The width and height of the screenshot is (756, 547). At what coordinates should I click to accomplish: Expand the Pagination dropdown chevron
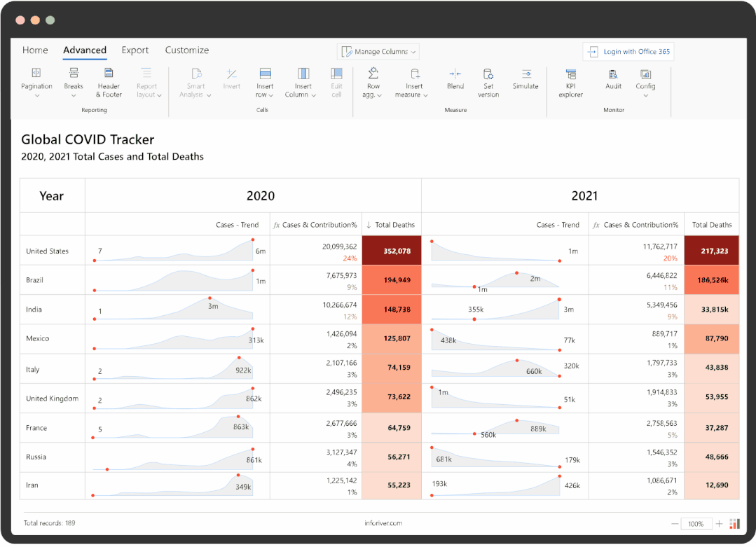click(x=36, y=95)
